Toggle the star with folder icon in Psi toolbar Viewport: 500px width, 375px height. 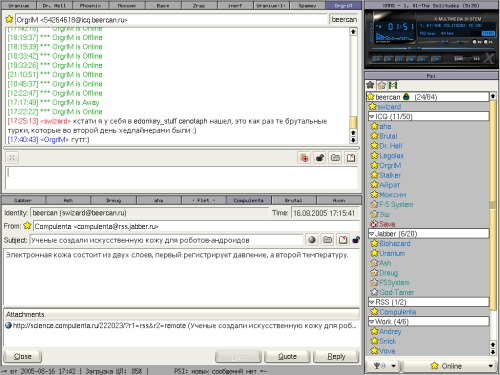coord(381,85)
